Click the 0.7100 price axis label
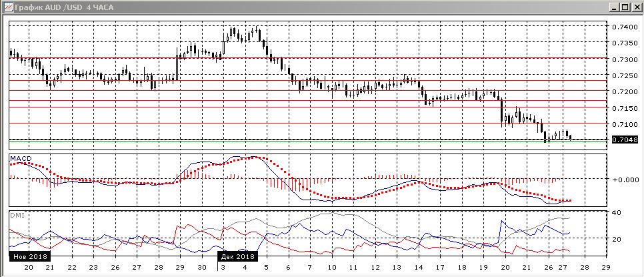Image resolution: width=644 pixels, height=277 pixels. click(625, 124)
